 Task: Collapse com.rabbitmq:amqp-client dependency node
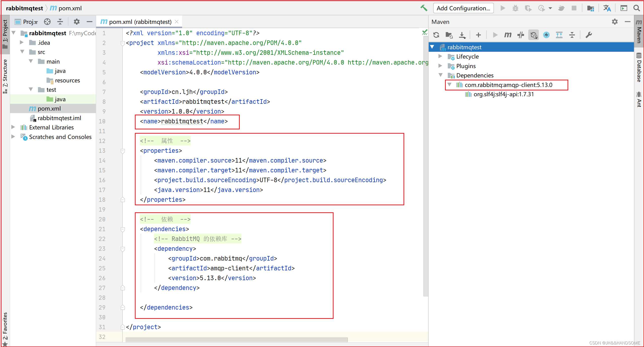[450, 85]
